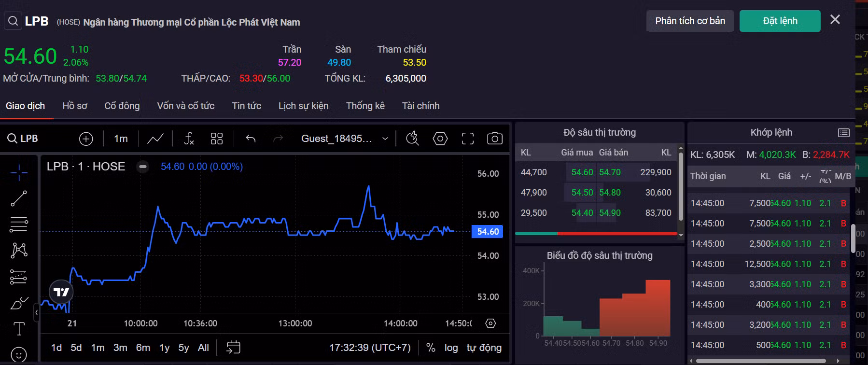The width and height of the screenshot is (868, 365).
Task: Toggle fullscreen mode for the chart
Action: tap(468, 139)
